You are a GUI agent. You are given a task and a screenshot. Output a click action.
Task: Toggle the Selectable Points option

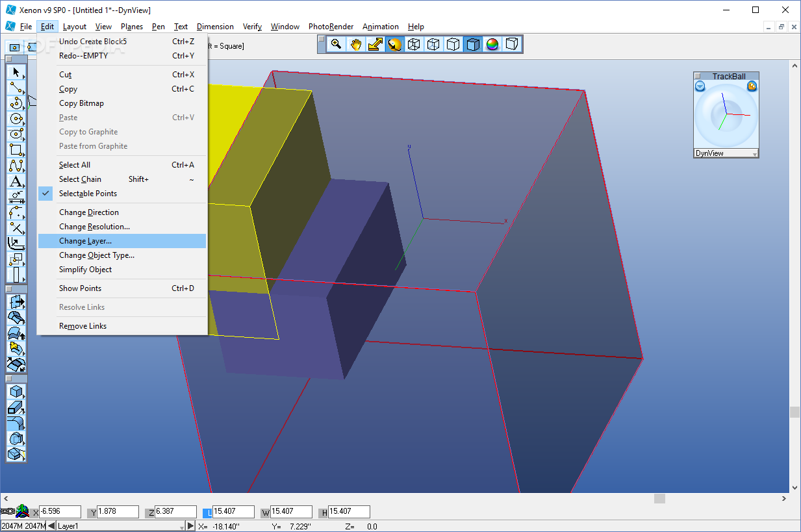coord(88,194)
